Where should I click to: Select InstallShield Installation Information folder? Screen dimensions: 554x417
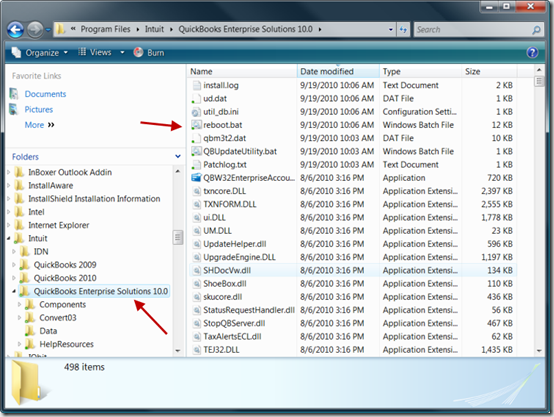94,199
